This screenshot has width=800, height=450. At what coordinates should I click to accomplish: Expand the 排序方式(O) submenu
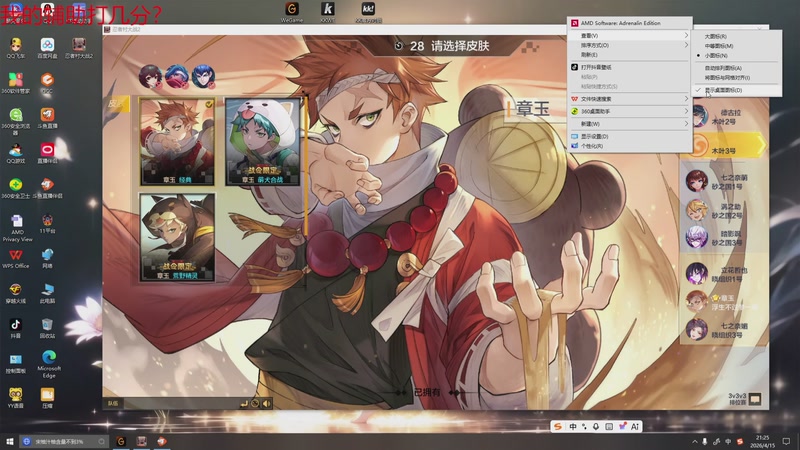click(x=630, y=45)
